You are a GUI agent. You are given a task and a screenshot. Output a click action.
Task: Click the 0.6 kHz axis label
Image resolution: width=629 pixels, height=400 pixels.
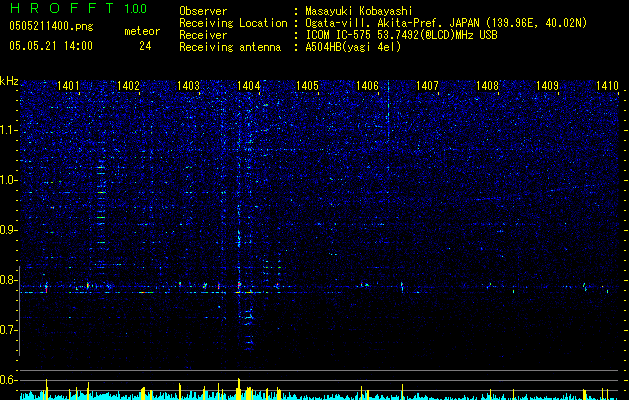(8, 380)
